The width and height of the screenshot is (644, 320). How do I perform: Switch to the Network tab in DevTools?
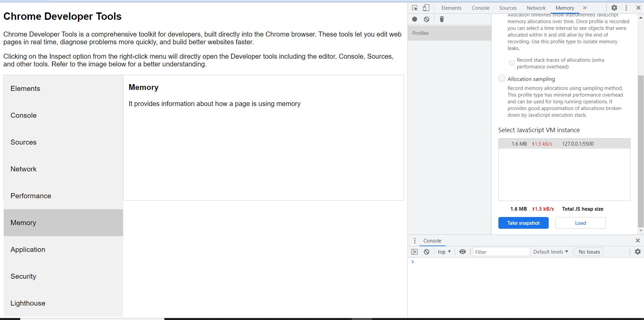(x=536, y=8)
